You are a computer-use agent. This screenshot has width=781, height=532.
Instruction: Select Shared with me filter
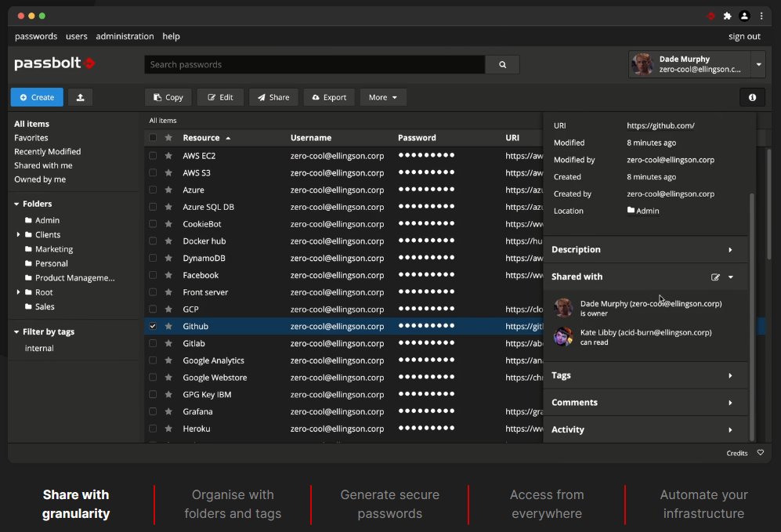[x=43, y=165]
